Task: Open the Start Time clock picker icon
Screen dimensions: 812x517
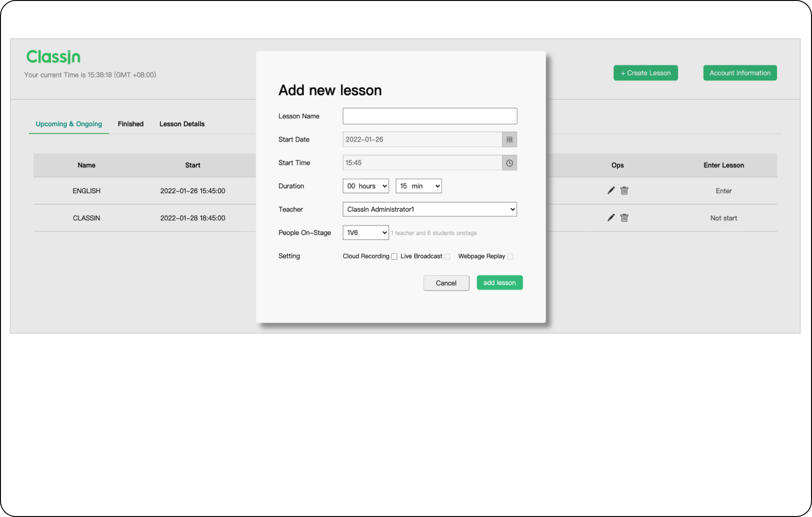Action: tap(509, 163)
